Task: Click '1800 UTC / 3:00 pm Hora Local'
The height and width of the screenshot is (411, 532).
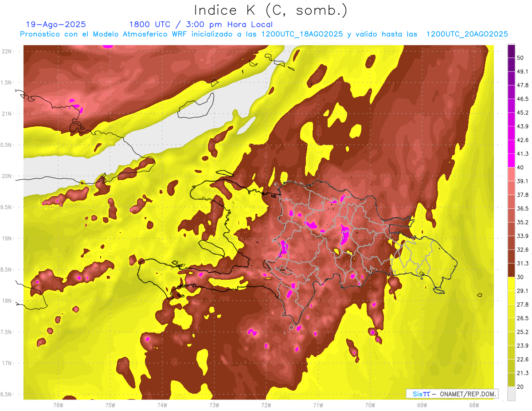Action: tap(201, 24)
